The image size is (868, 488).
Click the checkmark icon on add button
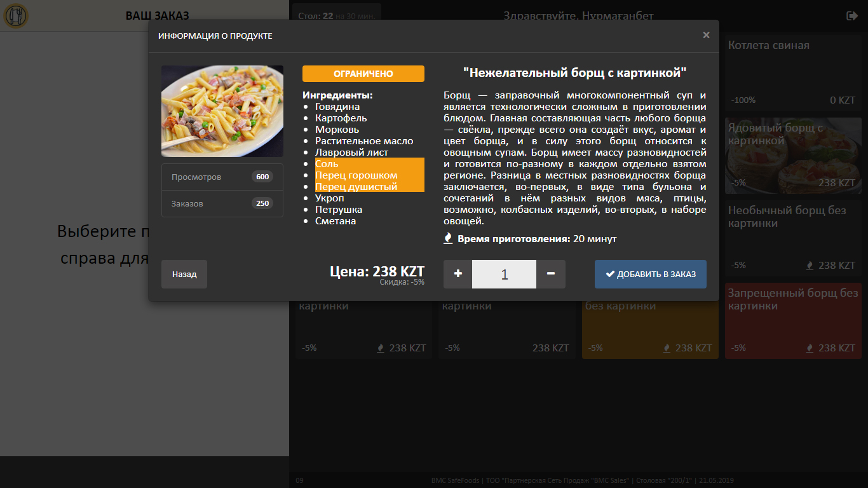[610, 274]
